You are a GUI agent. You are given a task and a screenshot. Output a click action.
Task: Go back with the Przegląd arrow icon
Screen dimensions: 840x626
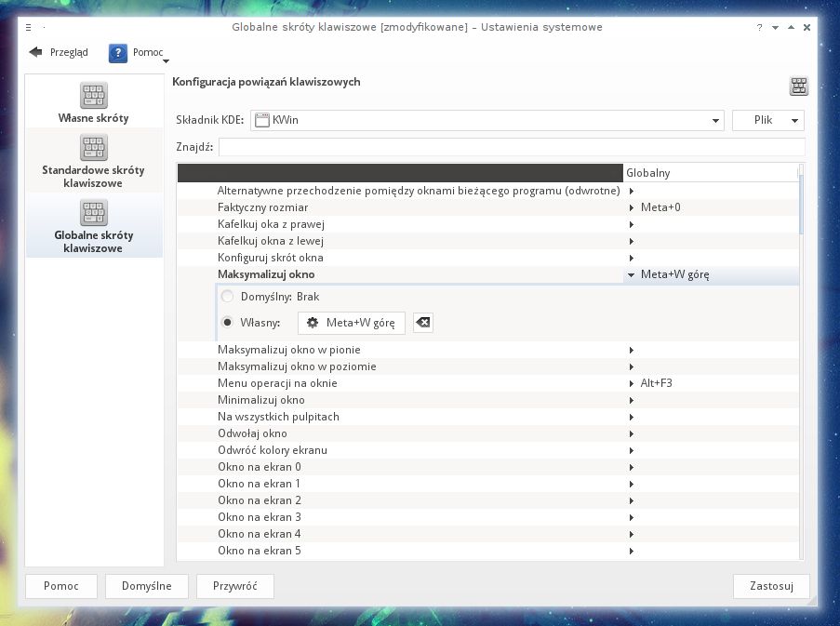36,52
